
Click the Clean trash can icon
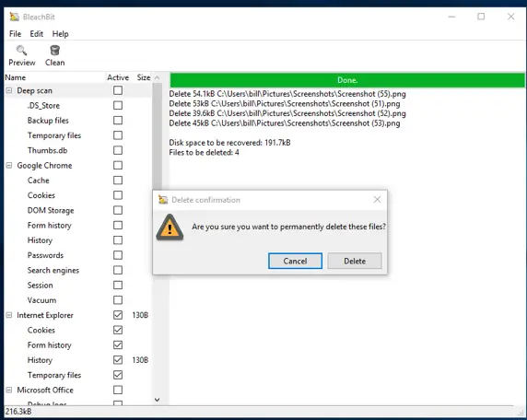[x=54, y=51]
